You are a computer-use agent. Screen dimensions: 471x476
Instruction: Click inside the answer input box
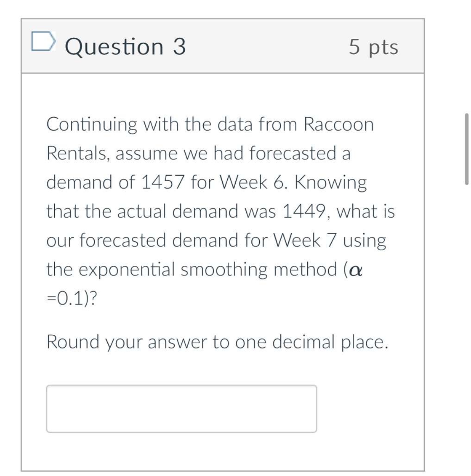[181, 407]
